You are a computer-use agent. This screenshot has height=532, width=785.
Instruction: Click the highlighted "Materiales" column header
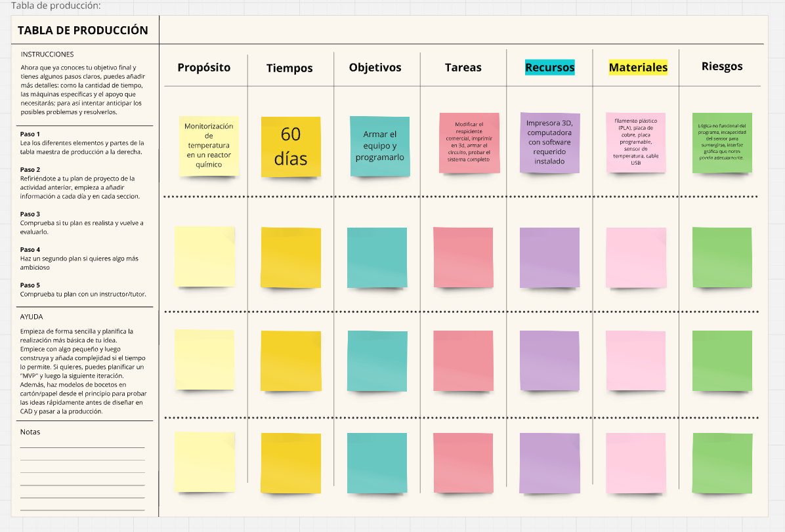(637, 68)
